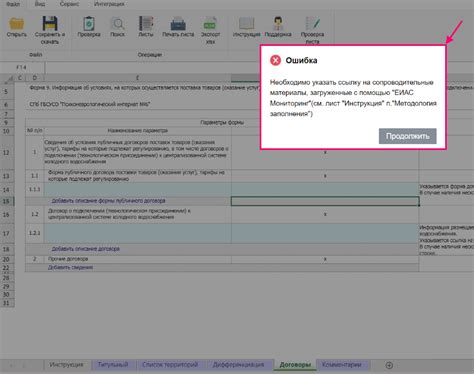Open the Сервис menu
Screen dimensions: 474x374
[69, 4]
